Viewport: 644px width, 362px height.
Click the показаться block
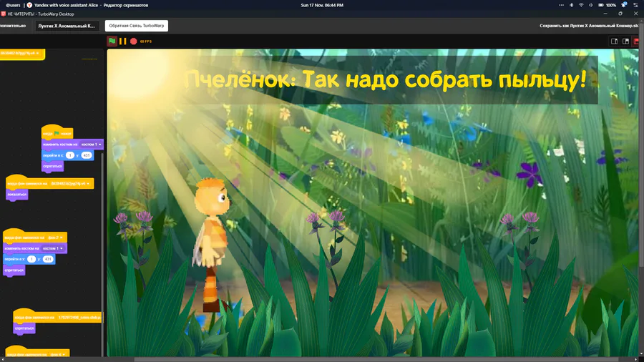pos(17,195)
